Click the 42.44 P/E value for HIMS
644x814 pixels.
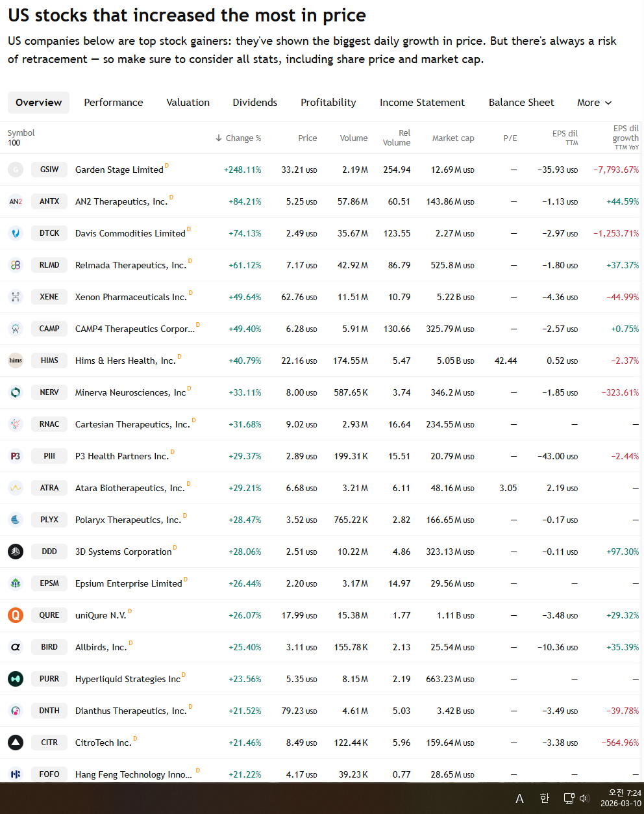click(506, 361)
